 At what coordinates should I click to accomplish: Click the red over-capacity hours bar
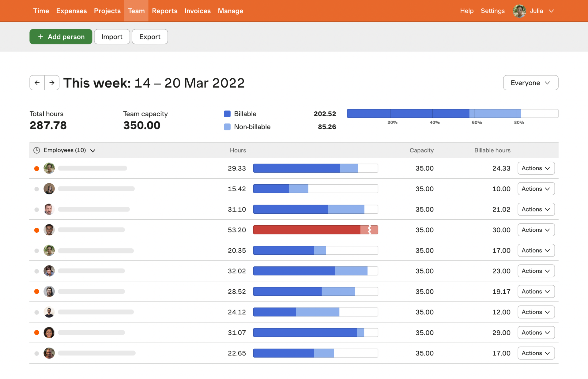(315, 230)
